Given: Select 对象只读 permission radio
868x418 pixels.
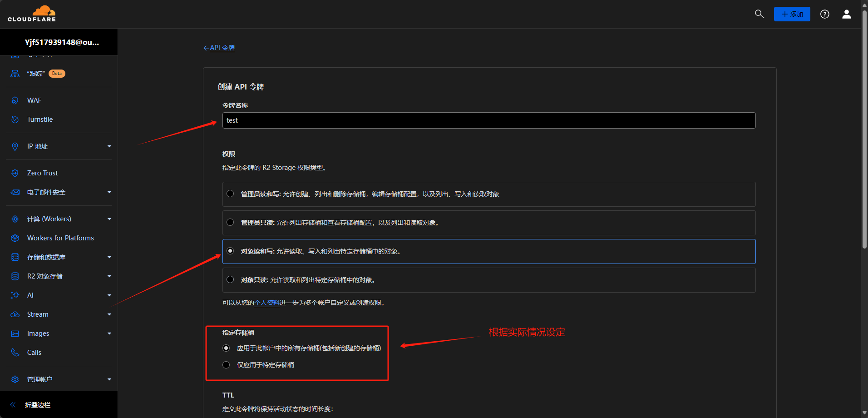Looking at the screenshot, I should coord(230,280).
